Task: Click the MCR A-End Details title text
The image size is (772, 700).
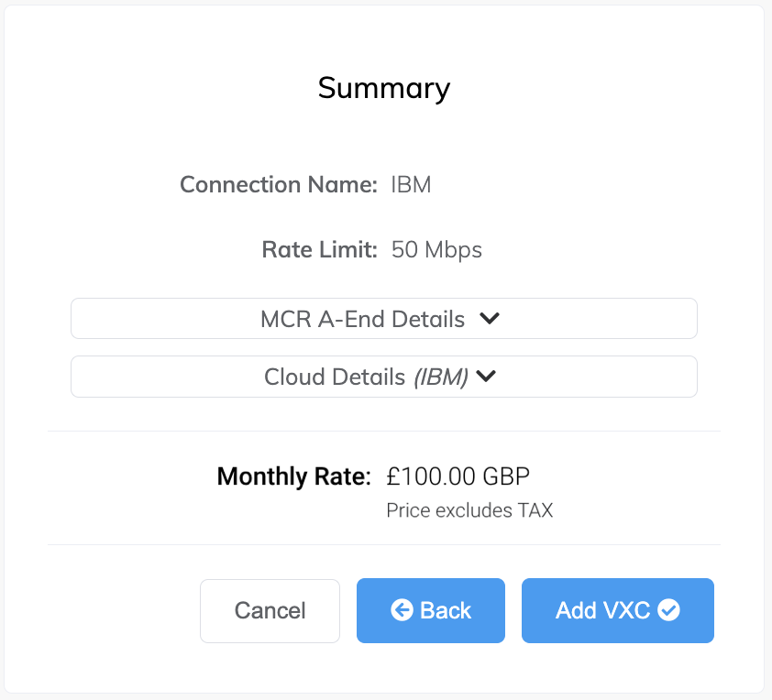Action: pyautogui.click(x=362, y=319)
